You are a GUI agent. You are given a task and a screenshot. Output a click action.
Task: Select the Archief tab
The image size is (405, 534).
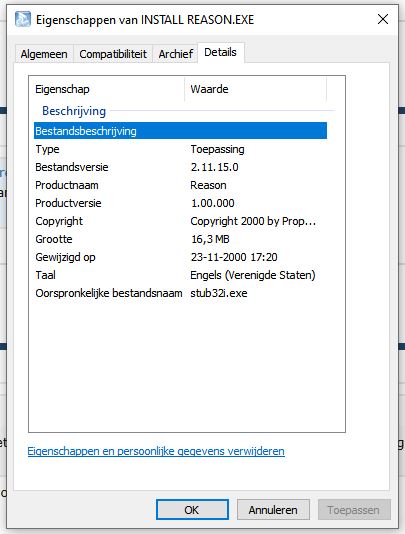[x=175, y=54]
